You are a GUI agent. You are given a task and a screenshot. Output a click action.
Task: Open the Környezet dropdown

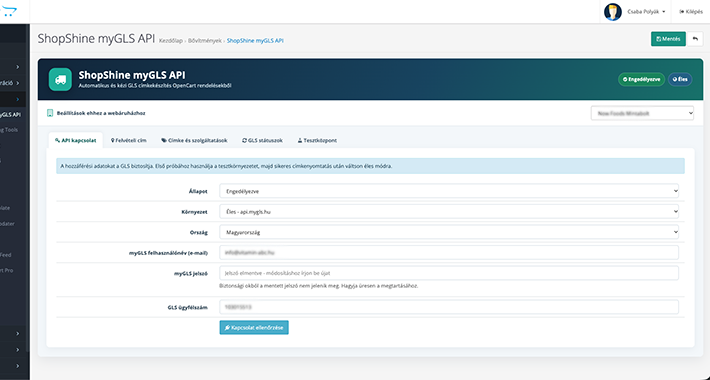pyautogui.click(x=449, y=212)
